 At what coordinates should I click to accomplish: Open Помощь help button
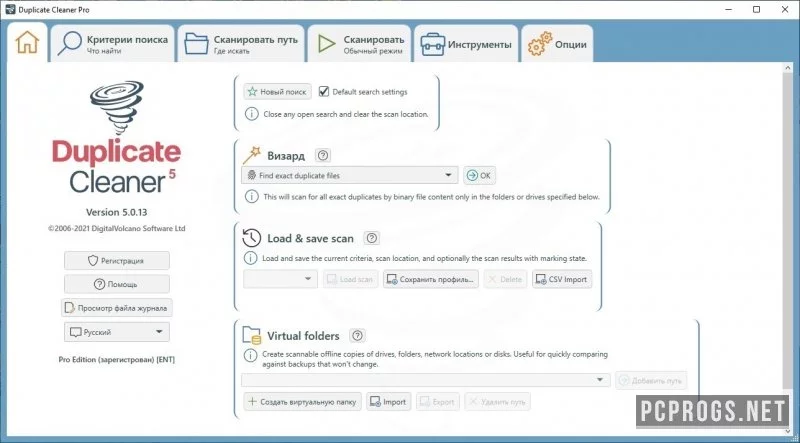coord(117,284)
